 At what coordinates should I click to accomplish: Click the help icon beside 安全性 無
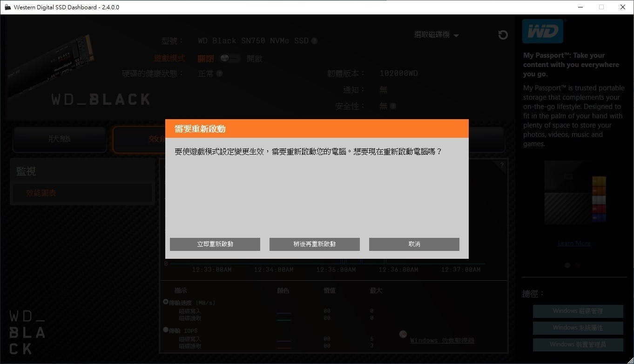393,106
